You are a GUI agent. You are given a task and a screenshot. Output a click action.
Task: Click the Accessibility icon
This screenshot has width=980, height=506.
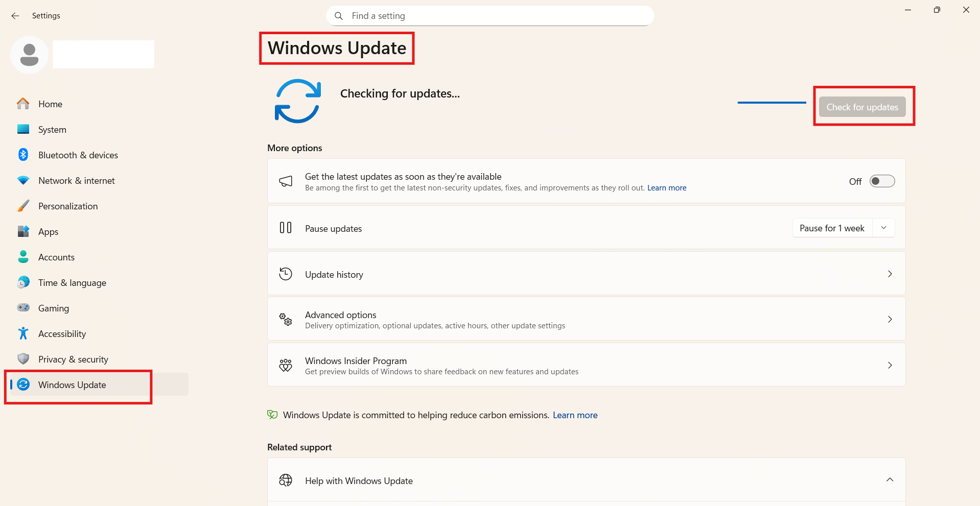(23, 333)
